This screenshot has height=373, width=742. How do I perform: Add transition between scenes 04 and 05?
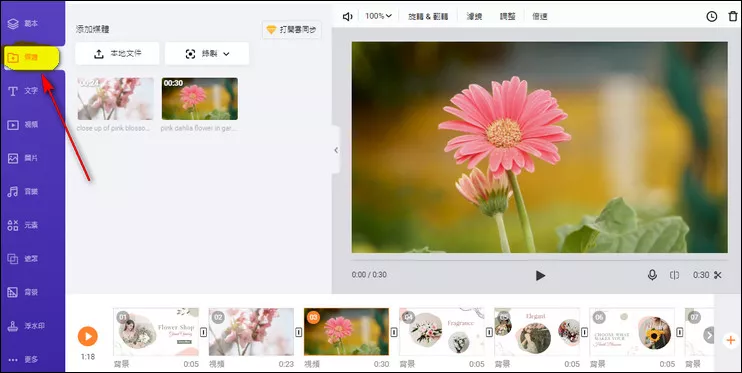pyautogui.click(x=489, y=333)
